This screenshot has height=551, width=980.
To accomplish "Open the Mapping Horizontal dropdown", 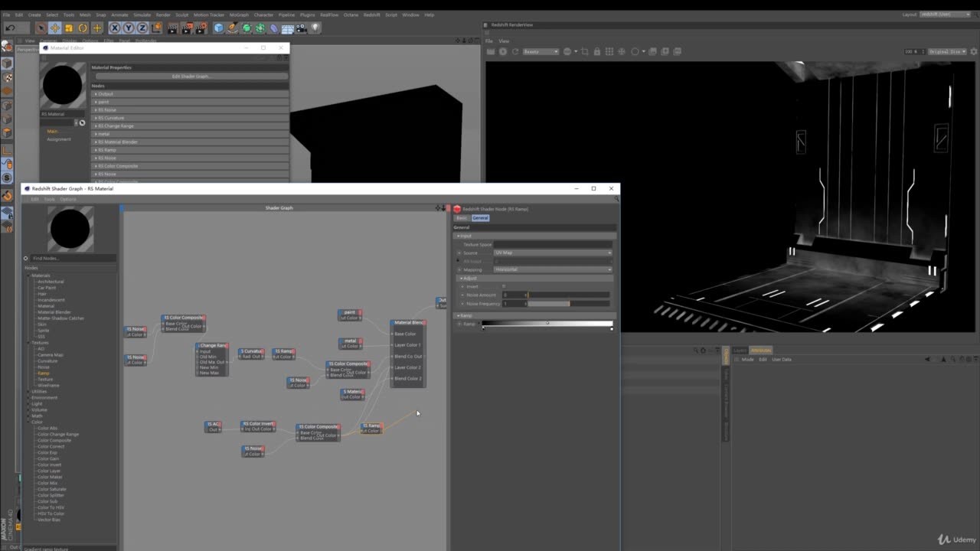I will coord(553,269).
